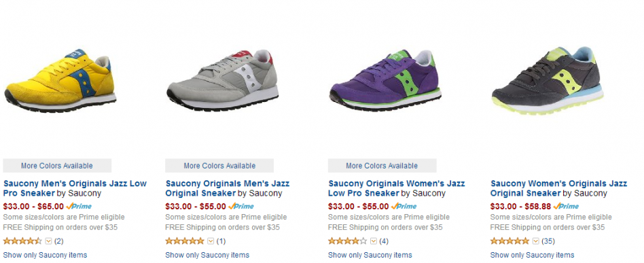644x263 pixels.
Task: Click star rating of the purple sneaker
Action: pos(347,241)
